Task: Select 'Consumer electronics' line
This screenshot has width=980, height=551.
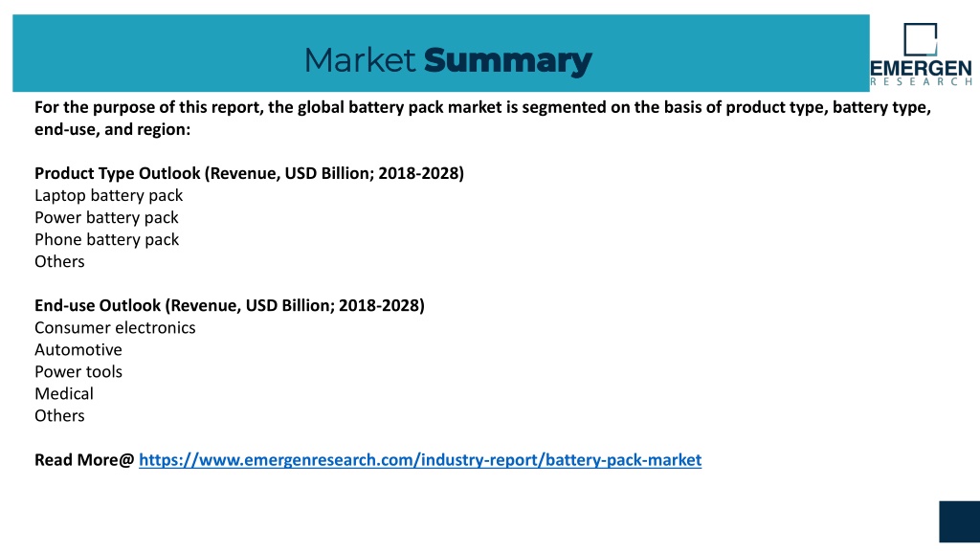Action: 115,327
